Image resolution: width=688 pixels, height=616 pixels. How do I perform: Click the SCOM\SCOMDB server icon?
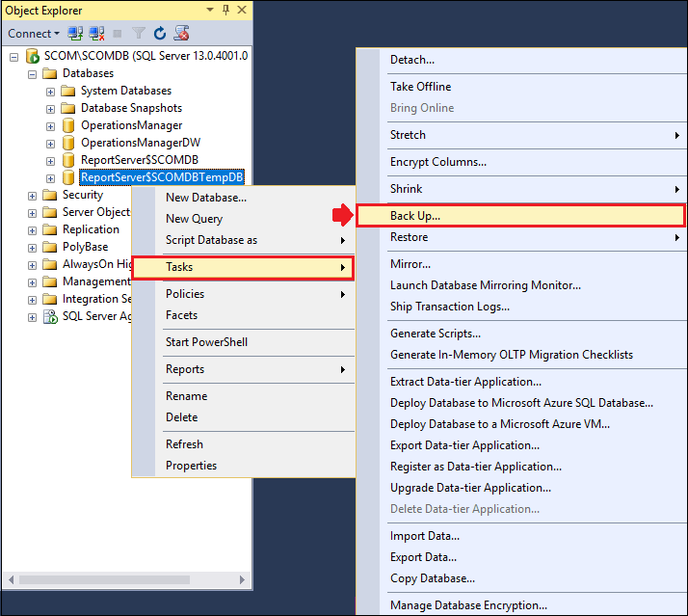(33, 56)
